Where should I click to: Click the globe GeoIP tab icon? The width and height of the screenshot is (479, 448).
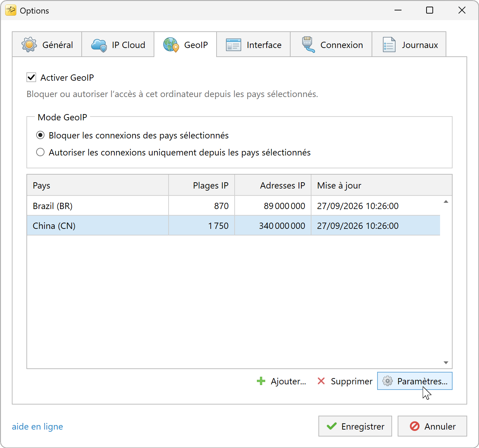[171, 45]
